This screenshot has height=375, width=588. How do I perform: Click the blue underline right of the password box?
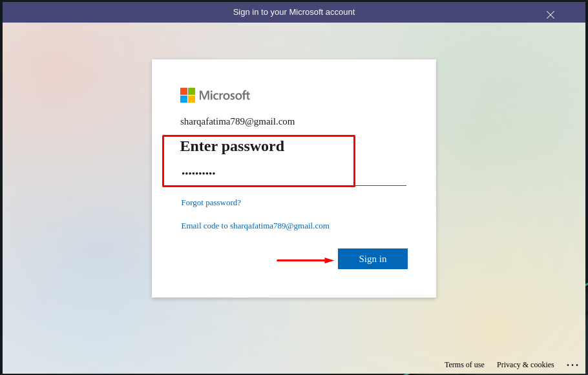coord(381,185)
